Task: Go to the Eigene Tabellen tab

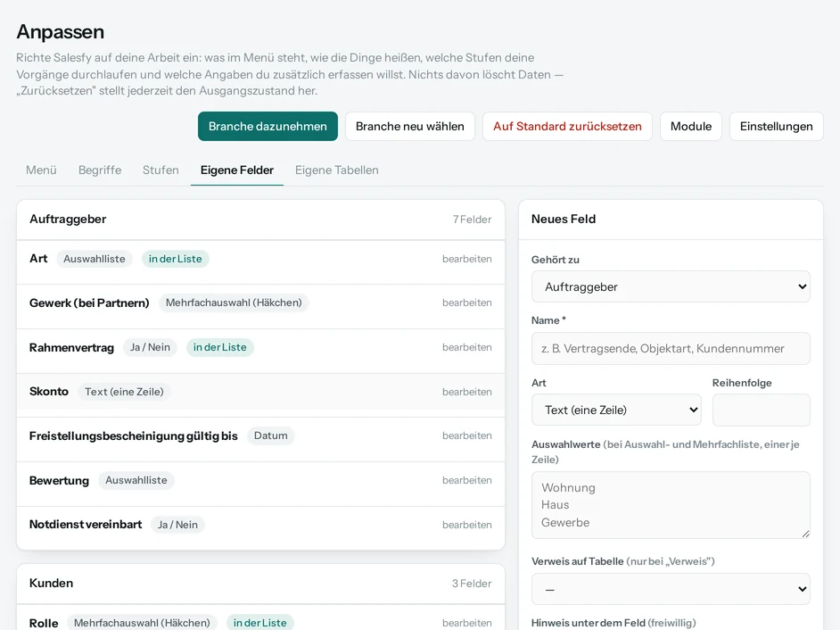Action: (336, 170)
